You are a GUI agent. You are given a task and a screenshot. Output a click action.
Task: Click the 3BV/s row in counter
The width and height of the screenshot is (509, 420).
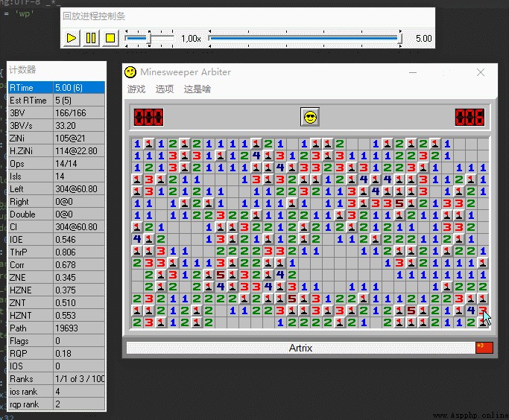57,126
